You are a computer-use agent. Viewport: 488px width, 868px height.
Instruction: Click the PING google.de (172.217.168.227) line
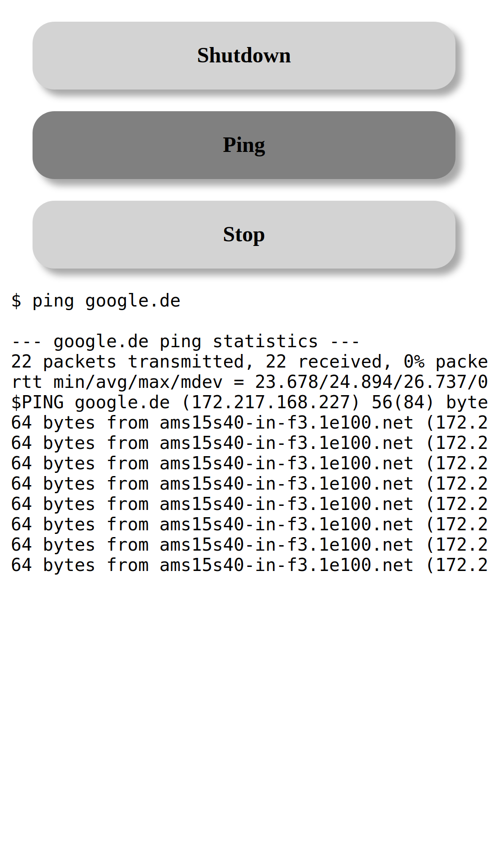click(244, 402)
